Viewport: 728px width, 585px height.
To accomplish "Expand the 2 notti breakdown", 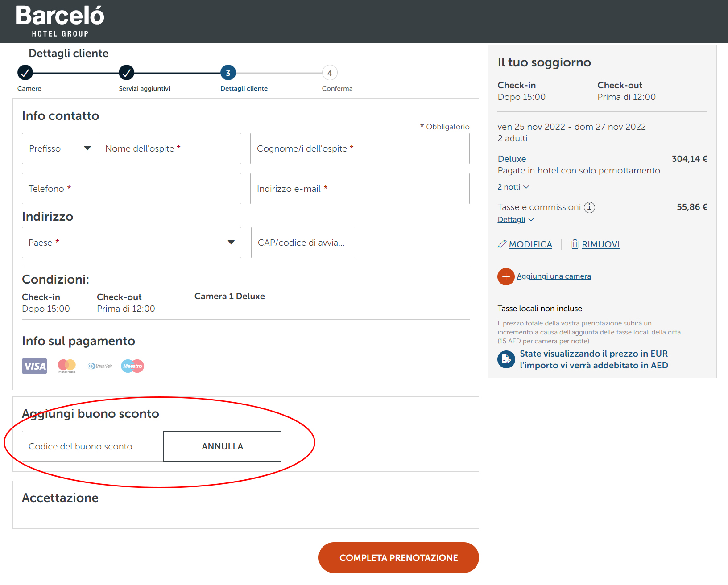I will (x=513, y=187).
